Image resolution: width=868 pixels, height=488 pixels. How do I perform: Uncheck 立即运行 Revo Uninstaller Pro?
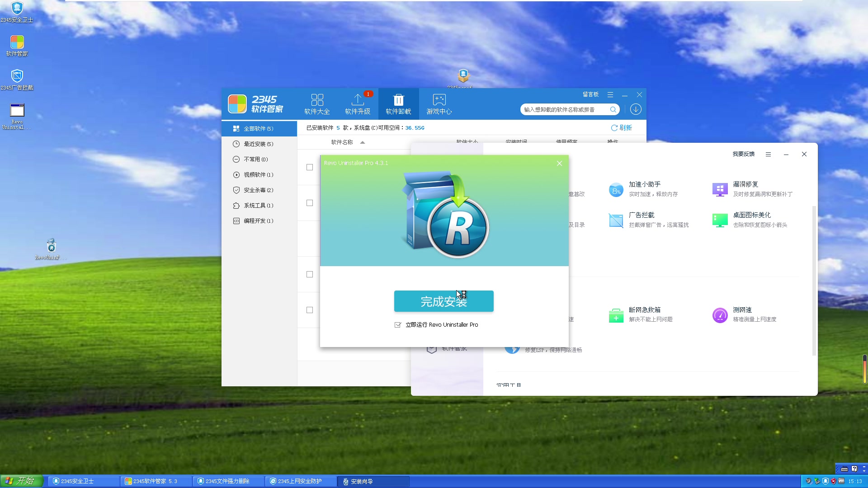click(x=397, y=324)
